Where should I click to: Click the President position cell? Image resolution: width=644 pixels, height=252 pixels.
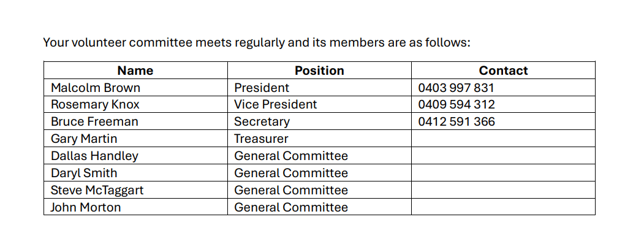(262, 88)
